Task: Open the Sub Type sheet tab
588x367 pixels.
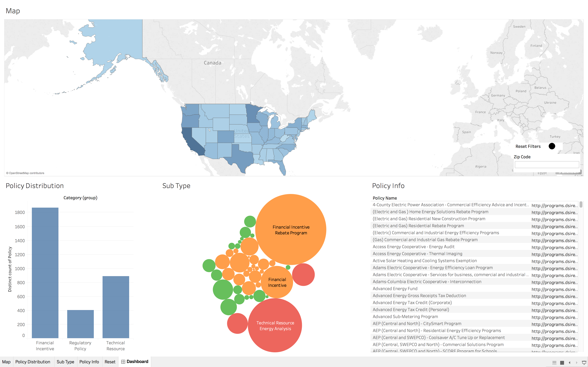Action: (65, 362)
